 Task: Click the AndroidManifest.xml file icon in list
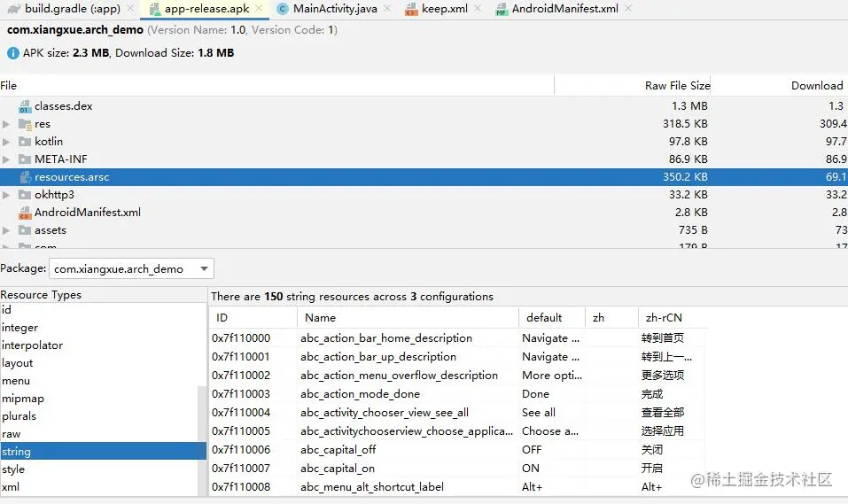(24, 213)
